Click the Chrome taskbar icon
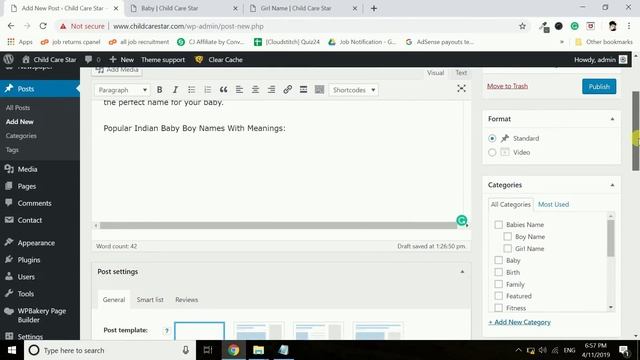The height and width of the screenshot is (360, 640). pos(233,350)
